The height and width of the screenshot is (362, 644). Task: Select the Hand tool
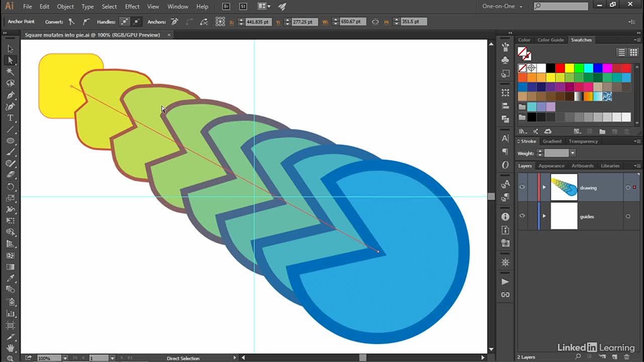pos(10,347)
